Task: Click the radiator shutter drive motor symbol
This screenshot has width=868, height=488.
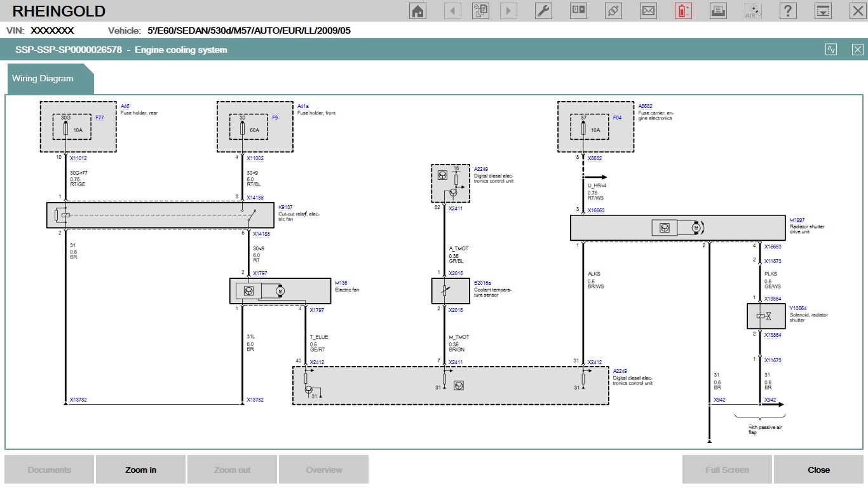Action: click(x=696, y=227)
